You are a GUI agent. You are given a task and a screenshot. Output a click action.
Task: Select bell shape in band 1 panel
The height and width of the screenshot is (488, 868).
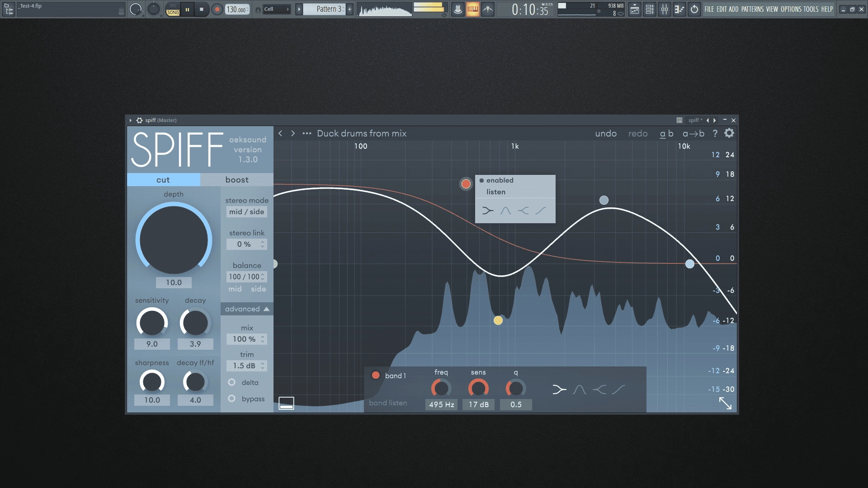click(579, 389)
